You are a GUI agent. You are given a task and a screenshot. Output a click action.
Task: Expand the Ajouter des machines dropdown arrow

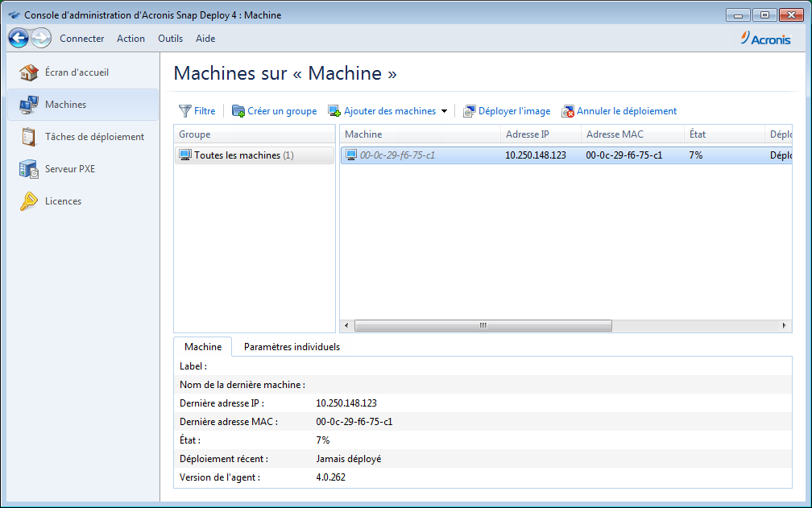[x=444, y=111]
